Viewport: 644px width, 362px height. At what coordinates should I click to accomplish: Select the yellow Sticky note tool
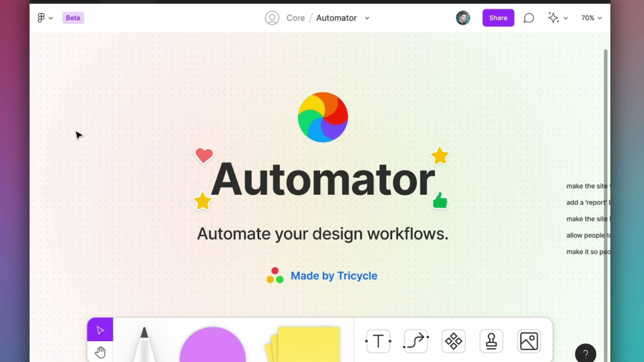pyautogui.click(x=304, y=344)
